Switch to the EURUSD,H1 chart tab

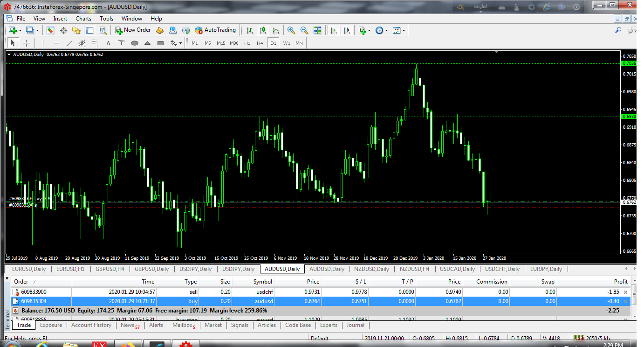70,269
